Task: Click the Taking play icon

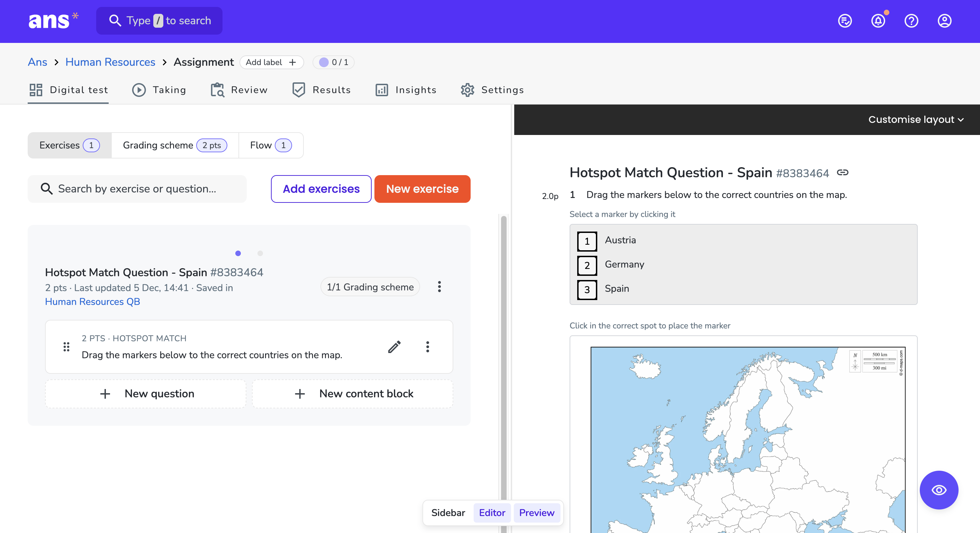Action: 139,90
